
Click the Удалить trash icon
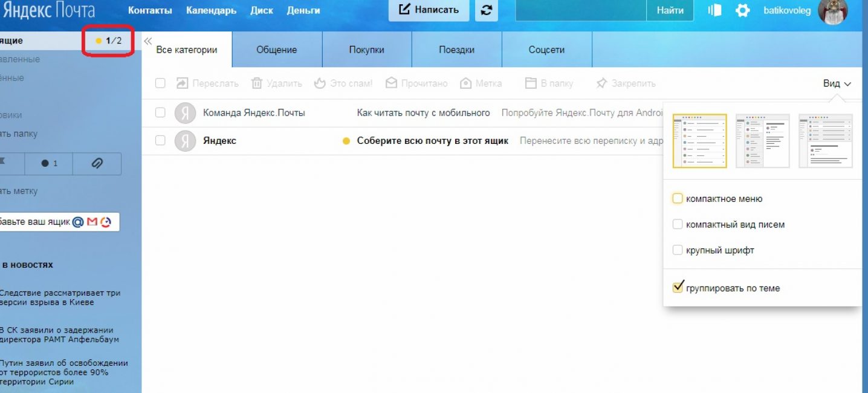pyautogui.click(x=257, y=83)
